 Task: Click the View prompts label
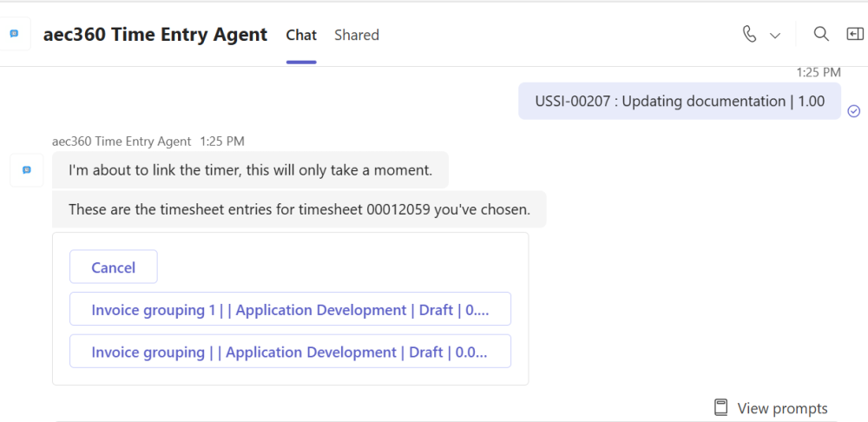coord(782,408)
